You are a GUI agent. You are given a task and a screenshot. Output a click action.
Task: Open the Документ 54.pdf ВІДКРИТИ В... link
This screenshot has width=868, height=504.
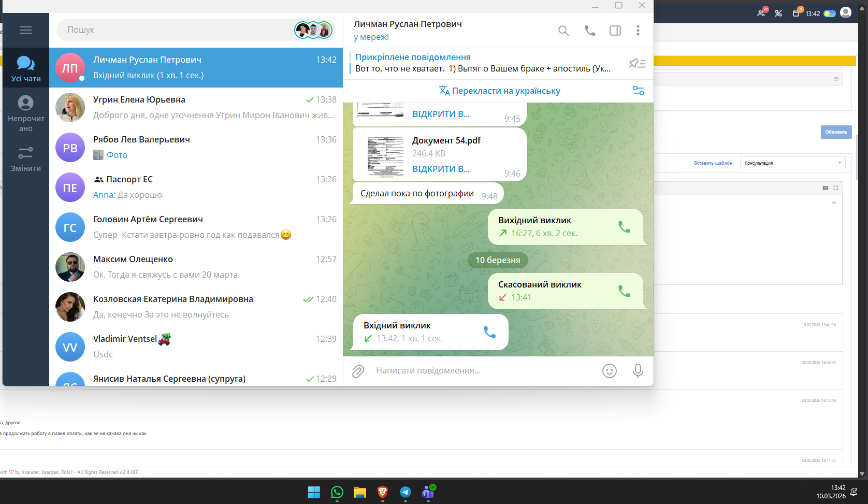coord(441,169)
